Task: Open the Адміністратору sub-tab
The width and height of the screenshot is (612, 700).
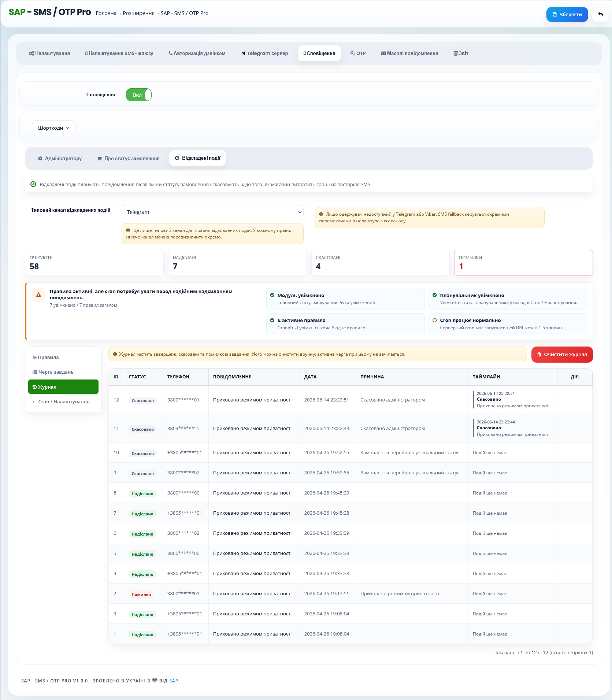Action: tap(60, 158)
